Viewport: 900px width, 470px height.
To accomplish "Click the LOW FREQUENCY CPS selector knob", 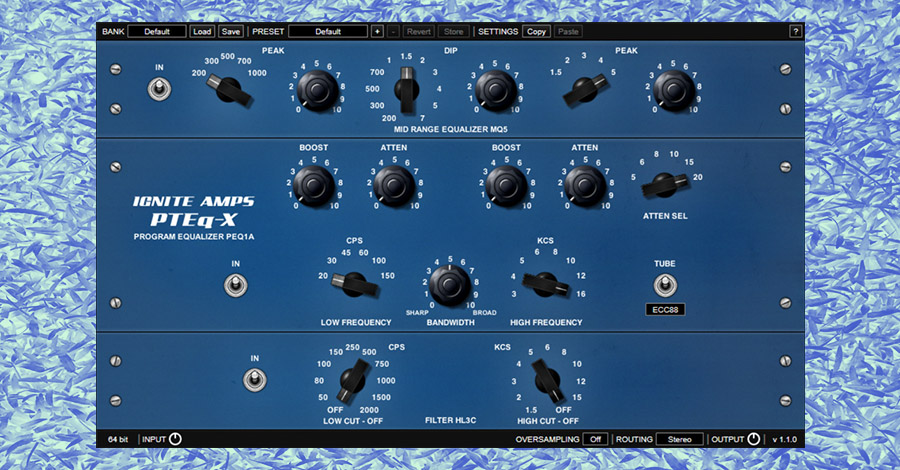I will point(355,284).
